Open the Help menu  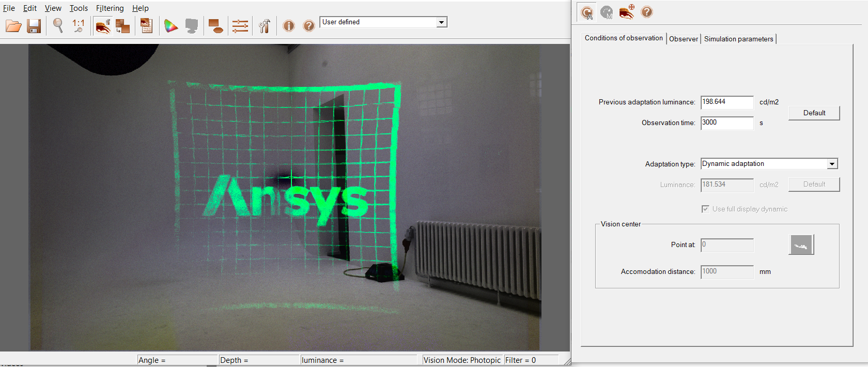(141, 8)
